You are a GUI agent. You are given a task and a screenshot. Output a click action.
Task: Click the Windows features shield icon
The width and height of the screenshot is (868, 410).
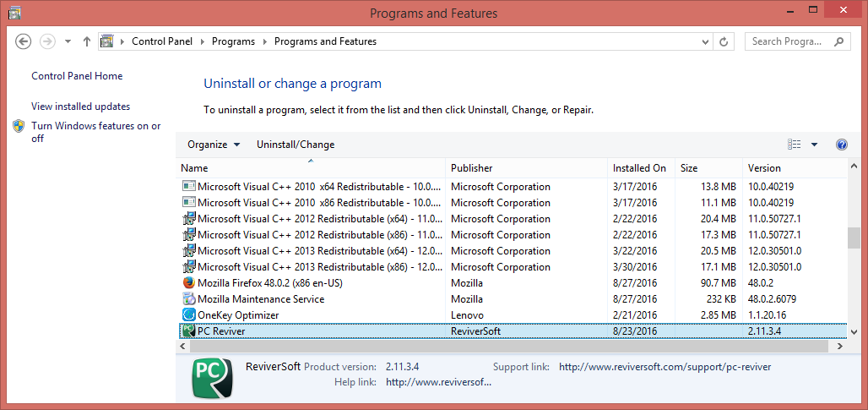pos(19,126)
